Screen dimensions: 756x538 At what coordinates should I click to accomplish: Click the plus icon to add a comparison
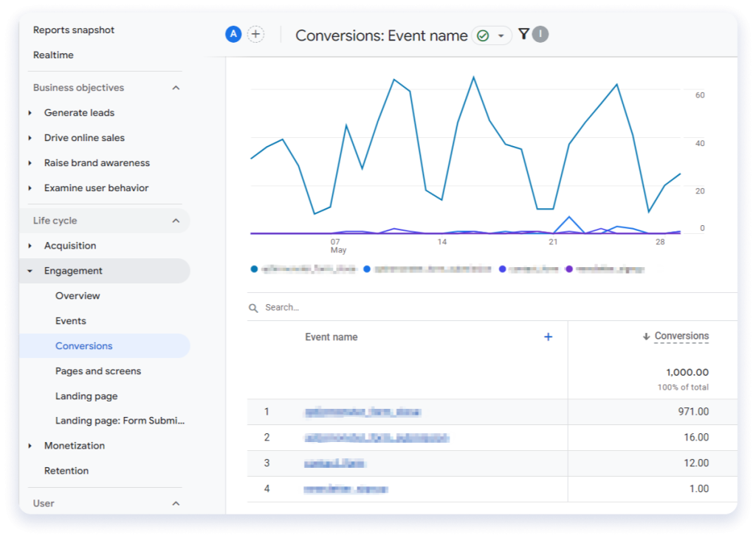255,34
